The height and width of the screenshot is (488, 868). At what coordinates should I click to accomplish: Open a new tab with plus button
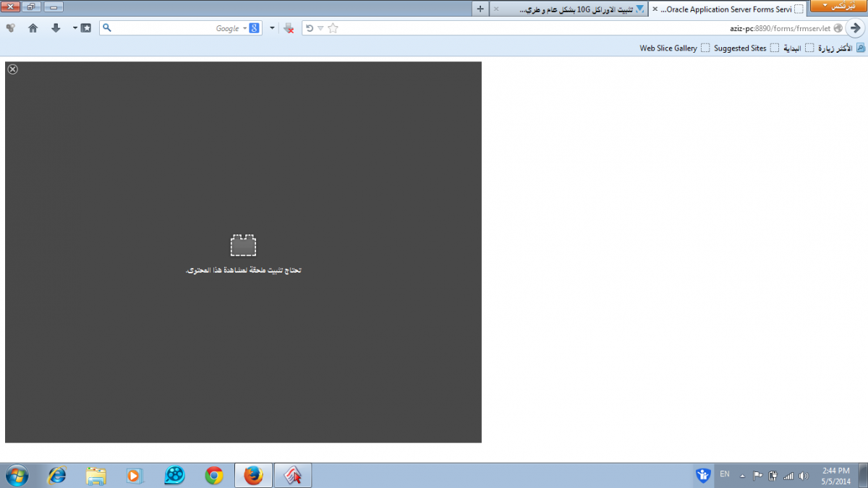480,9
